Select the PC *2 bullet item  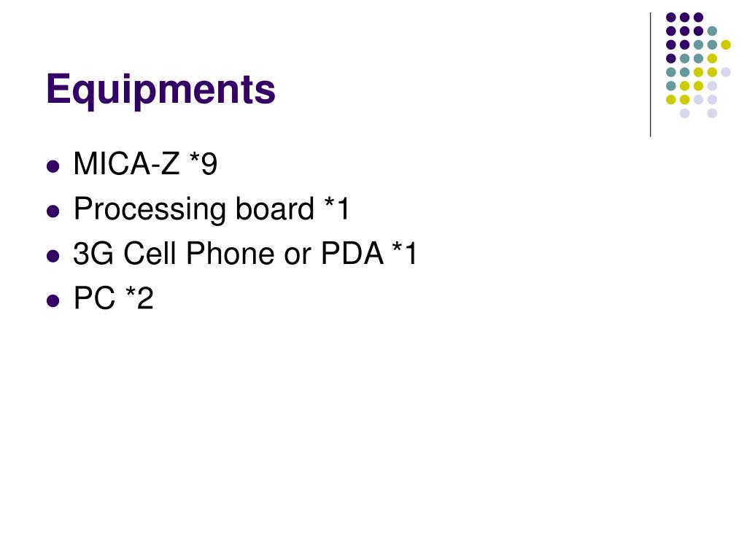(113, 298)
